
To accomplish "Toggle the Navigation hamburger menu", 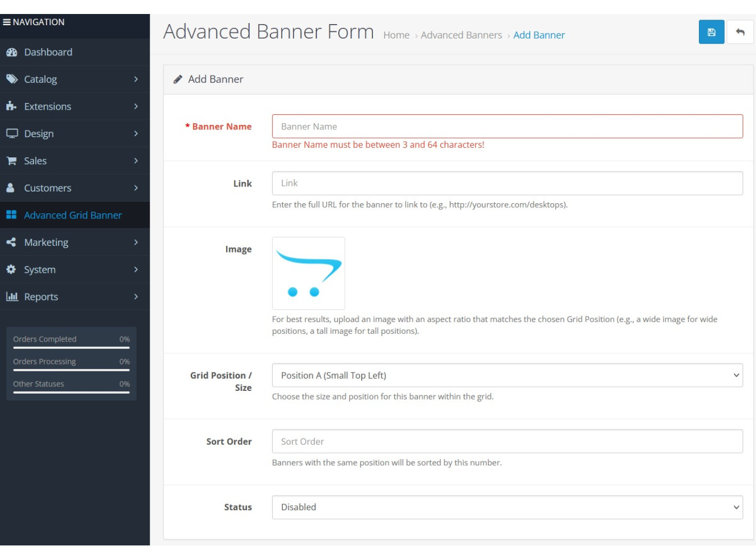I will [x=7, y=22].
